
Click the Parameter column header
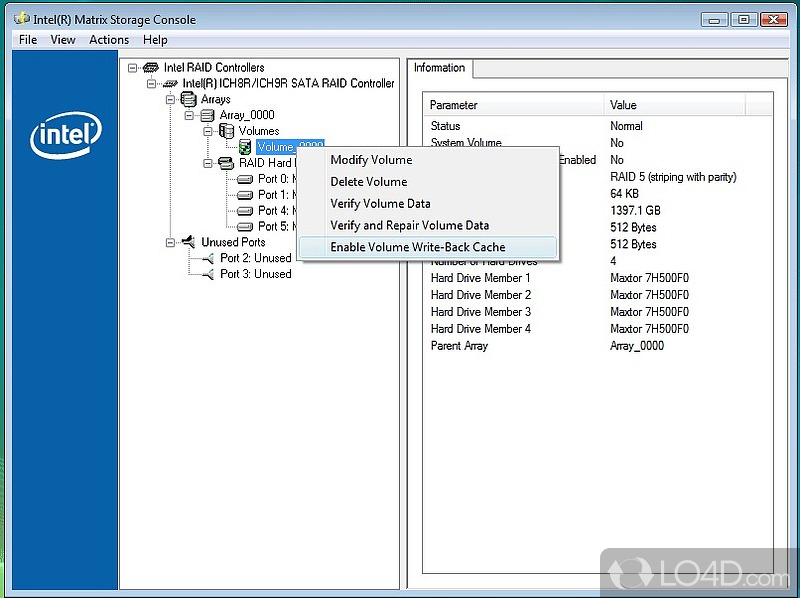point(454,105)
